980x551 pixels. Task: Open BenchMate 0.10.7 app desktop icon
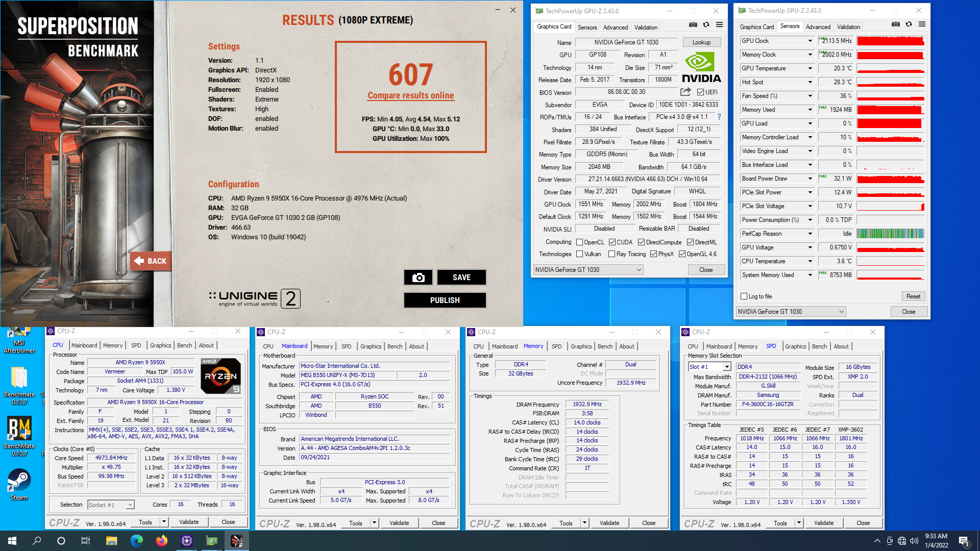point(19,436)
